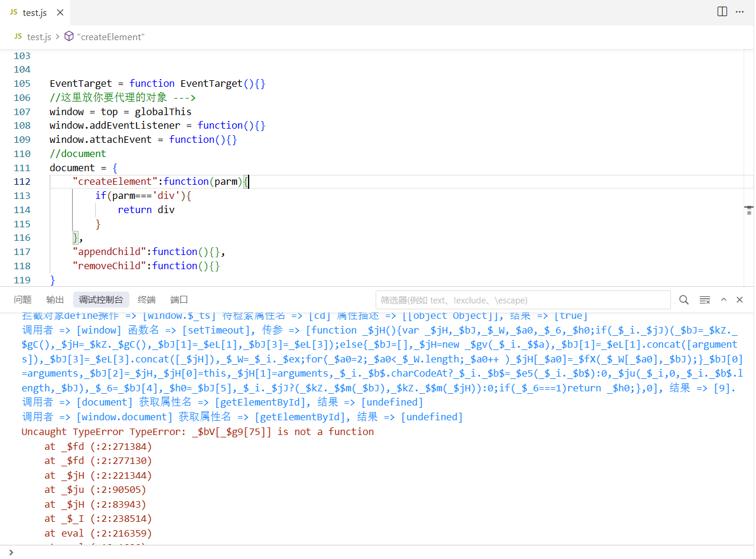Click the editor overview ruler marker

[x=749, y=210]
